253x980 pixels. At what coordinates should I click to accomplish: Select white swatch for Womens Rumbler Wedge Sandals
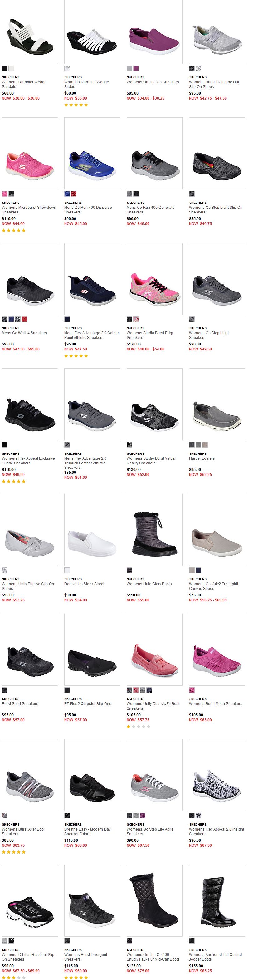point(12,68)
